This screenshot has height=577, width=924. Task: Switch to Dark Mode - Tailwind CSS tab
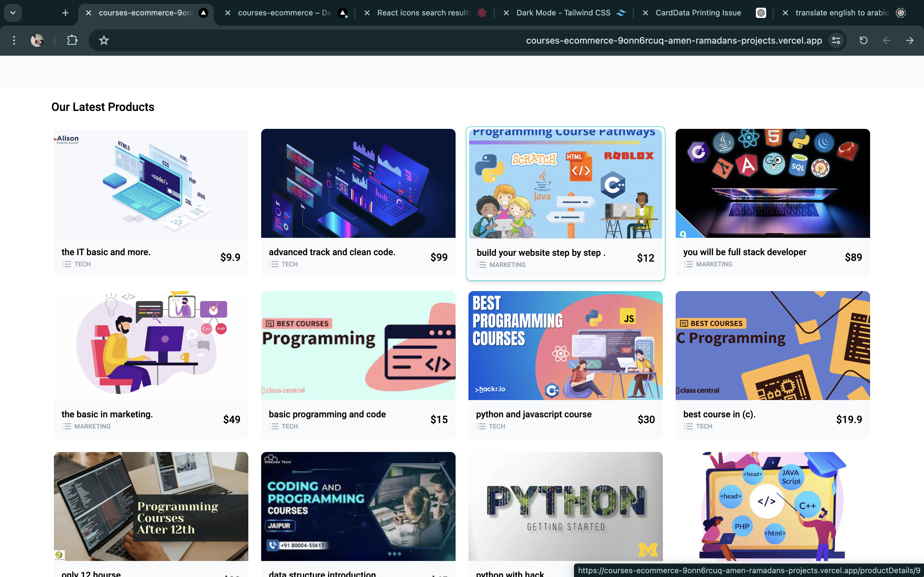click(563, 13)
